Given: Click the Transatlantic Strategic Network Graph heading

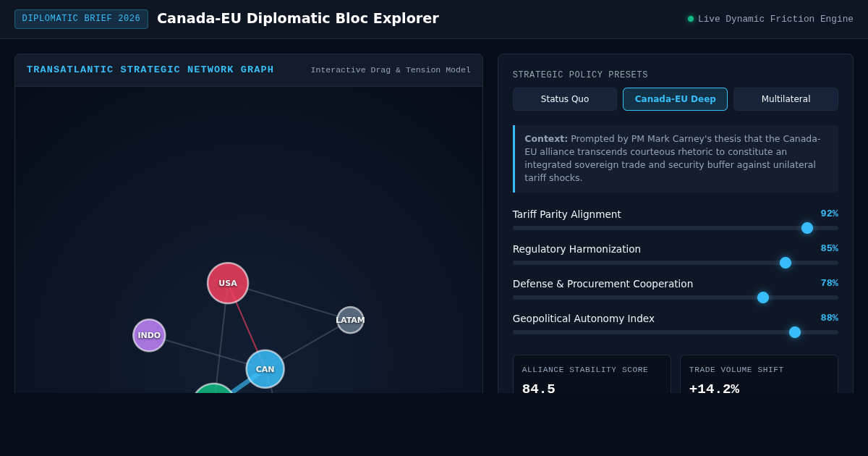Looking at the screenshot, I should (150, 69).
